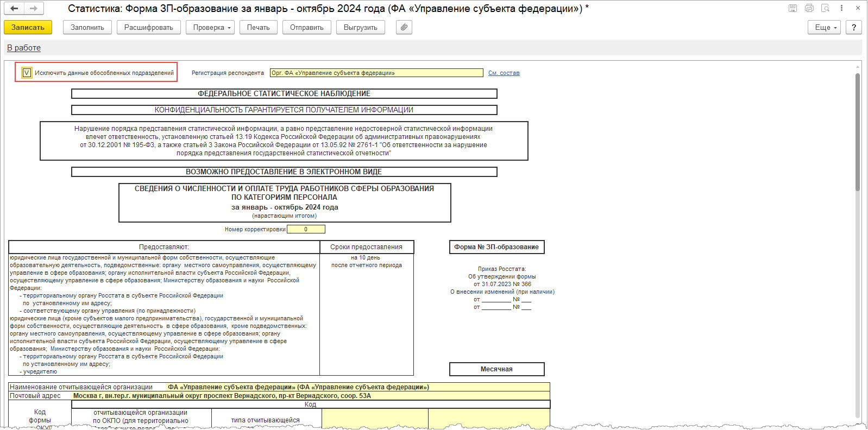Click 'Приказ Росстата:' text
This screenshot has height=430, width=868.
coord(502,269)
